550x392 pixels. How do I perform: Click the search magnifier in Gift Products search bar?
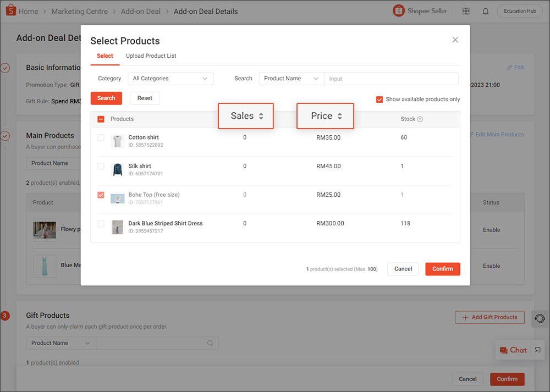click(x=210, y=343)
